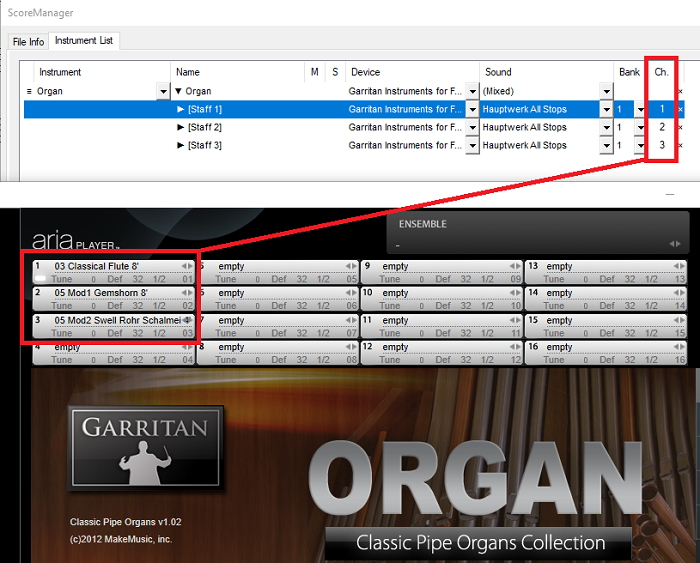This screenshot has height=563, width=700.
Task: Delete Staff 1 row with the red x
Action: [681, 109]
